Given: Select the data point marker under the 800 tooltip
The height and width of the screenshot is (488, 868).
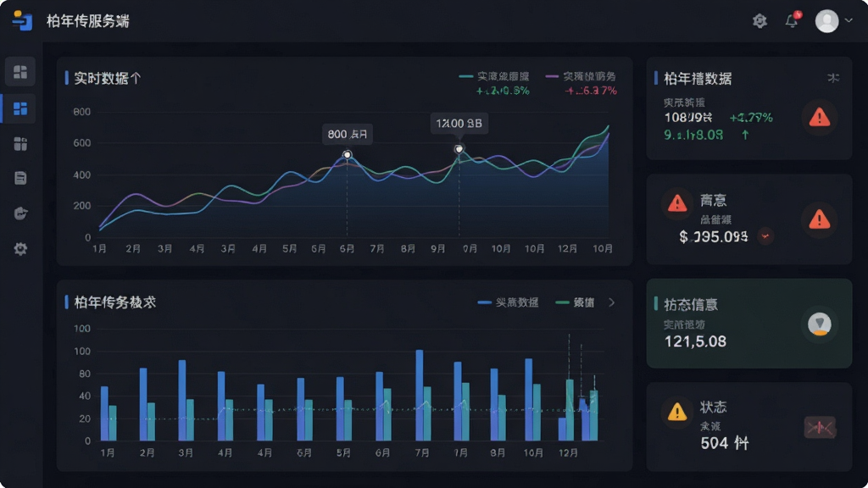Looking at the screenshot, I should coord(347,155).
